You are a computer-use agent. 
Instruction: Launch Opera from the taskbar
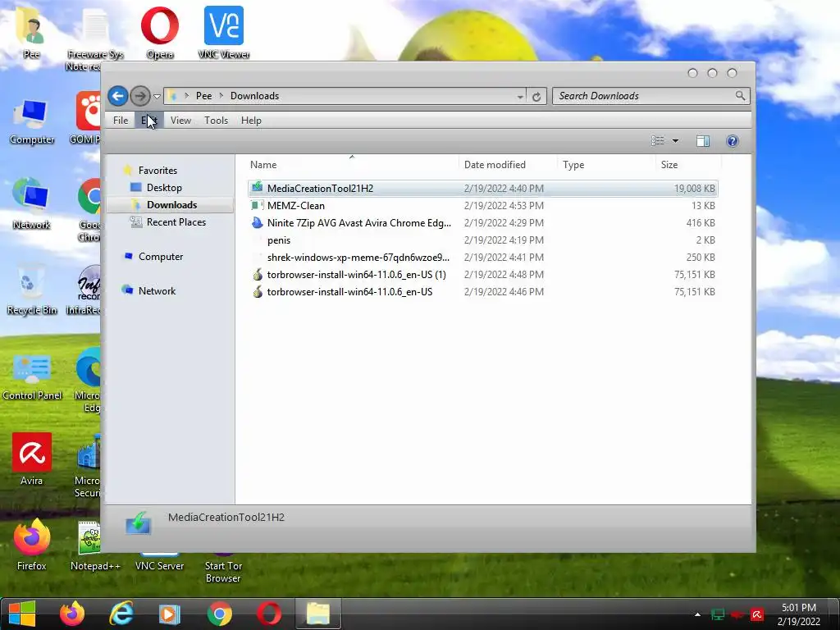click(269, 614)
